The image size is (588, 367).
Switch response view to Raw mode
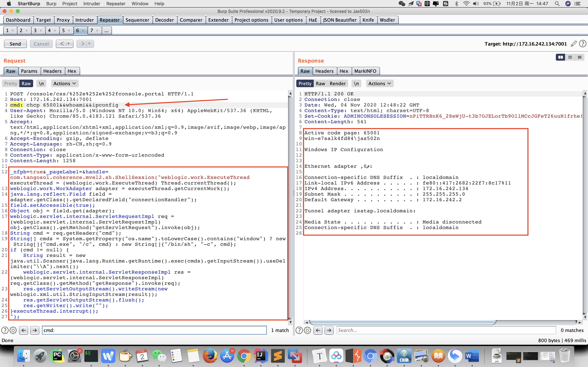click(x=320, y=84)
